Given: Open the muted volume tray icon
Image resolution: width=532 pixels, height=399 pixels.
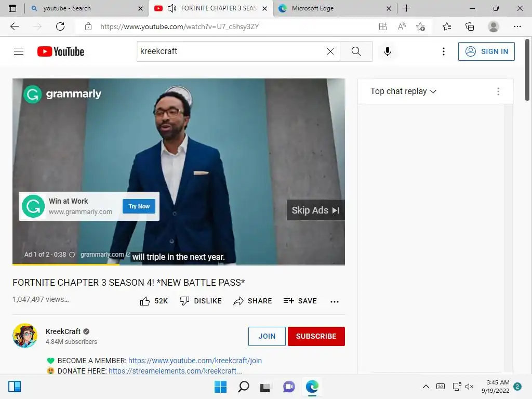Looking at the screenshot, I should (x=470, y=387).
